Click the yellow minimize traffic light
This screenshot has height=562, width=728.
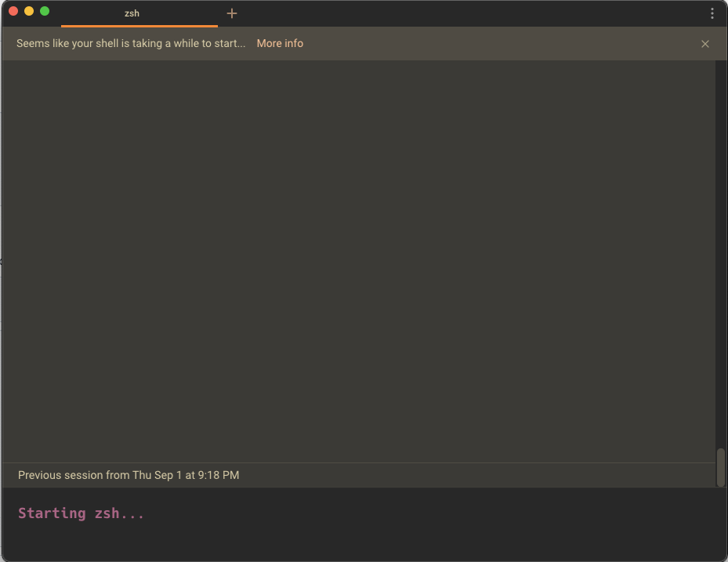31,12
